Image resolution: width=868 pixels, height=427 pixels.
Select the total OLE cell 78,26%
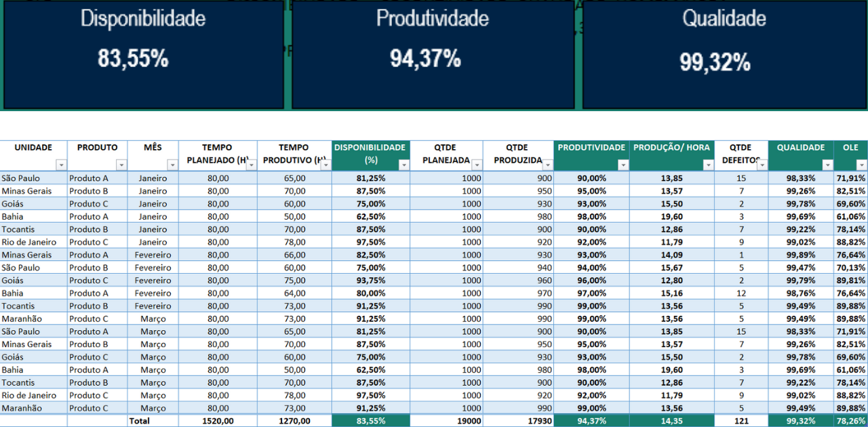click(850, 421)
